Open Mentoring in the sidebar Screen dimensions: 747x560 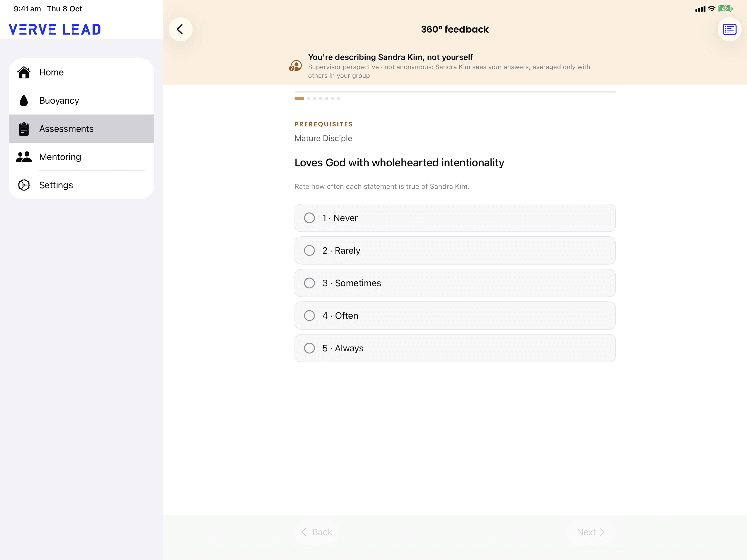pos(81,157)
